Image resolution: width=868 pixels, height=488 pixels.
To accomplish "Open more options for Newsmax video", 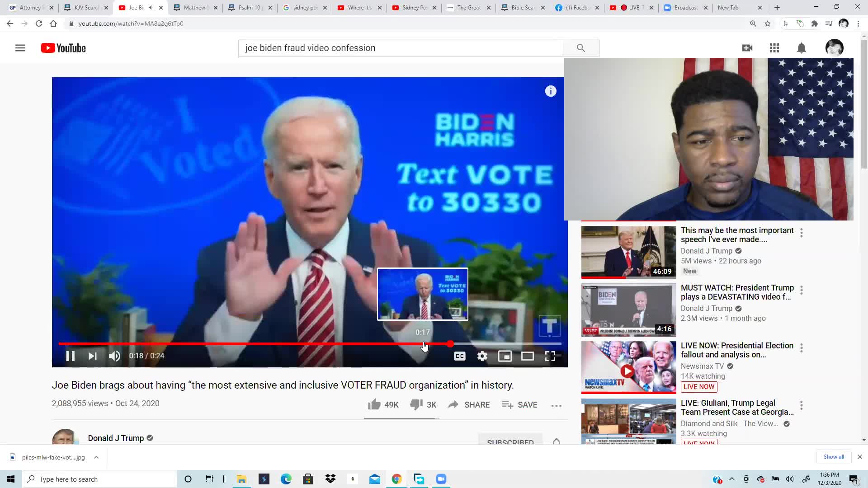I will click(801, 348).
